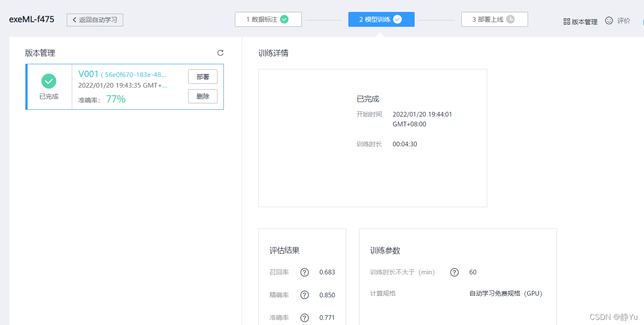Open step 3 部署上线
This screenshot has width=644, height=325.
click(x=494, y=19)
